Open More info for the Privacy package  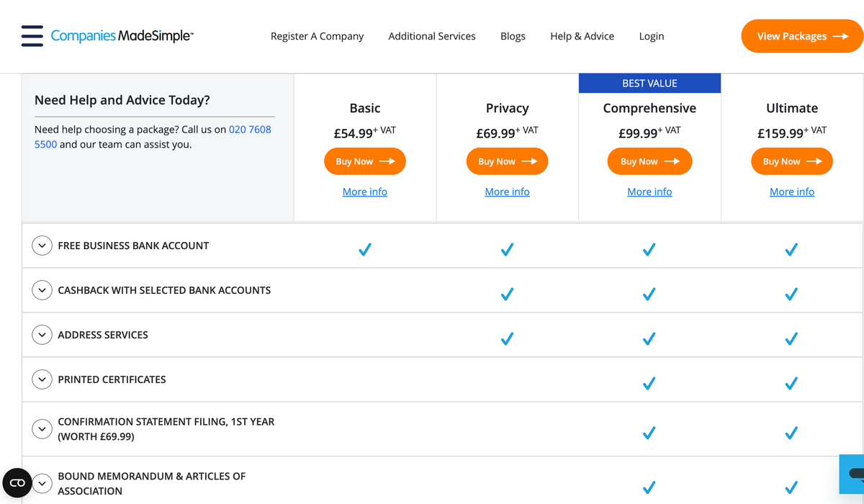[507, 192]
